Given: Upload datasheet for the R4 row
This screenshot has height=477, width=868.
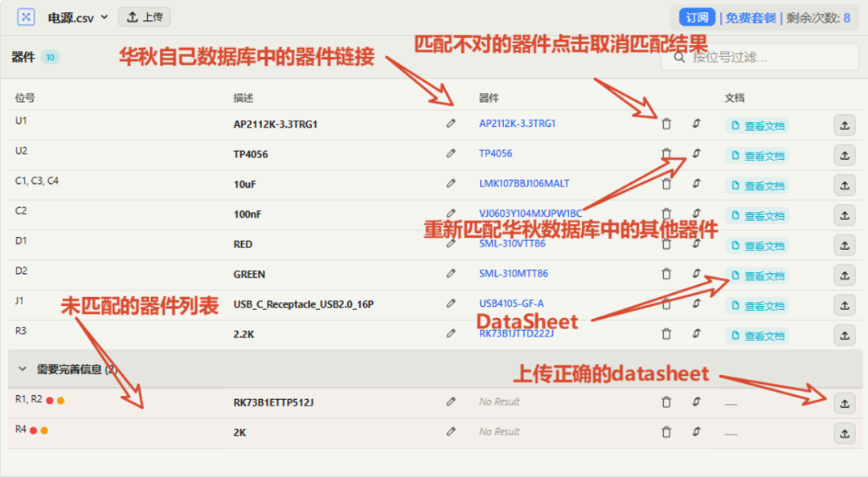Looking at the screenshot, I should (845, 434).
